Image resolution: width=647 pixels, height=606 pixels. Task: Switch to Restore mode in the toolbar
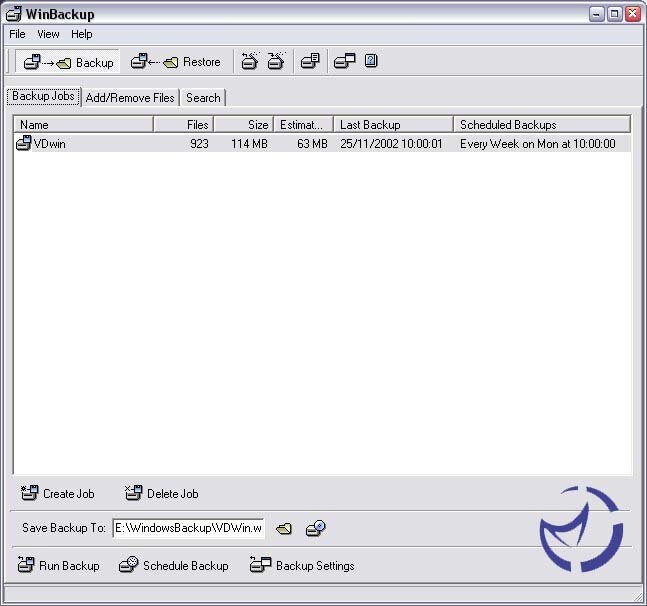(176, 62)
